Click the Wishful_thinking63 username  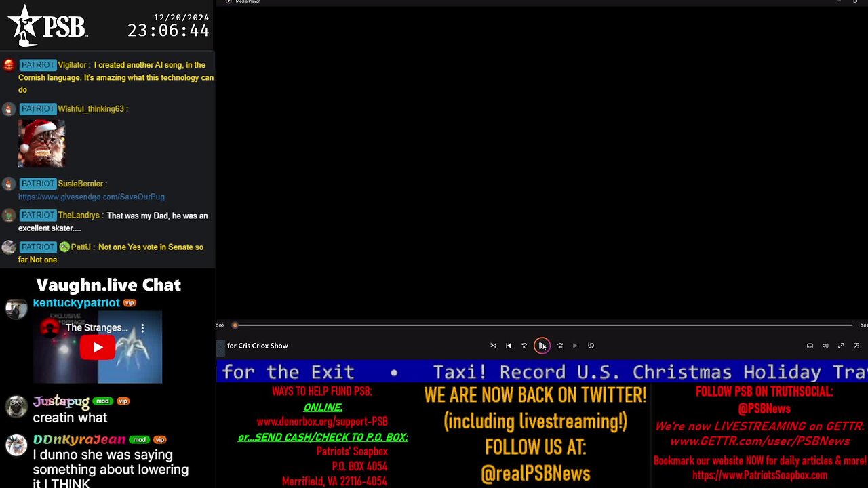pos(91,109)
